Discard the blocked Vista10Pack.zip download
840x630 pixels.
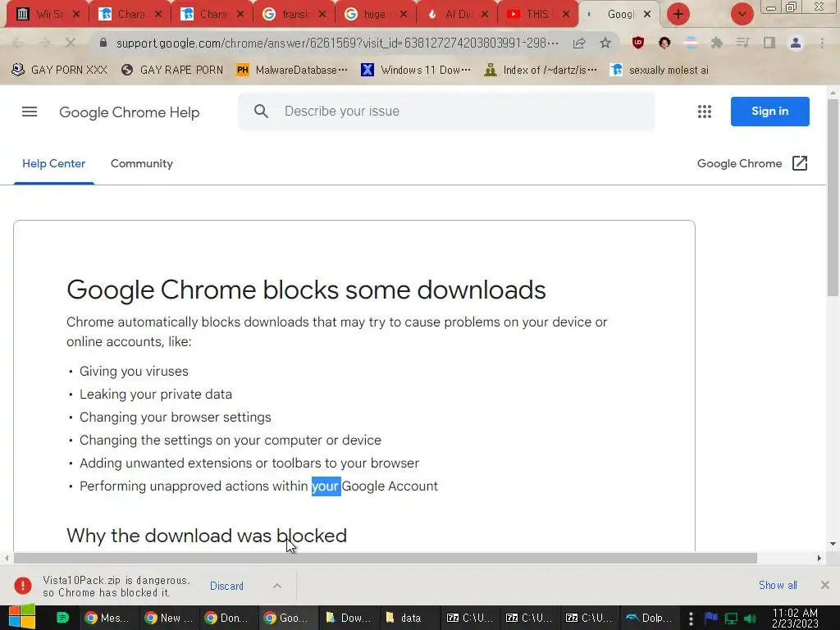coord(226,586)
